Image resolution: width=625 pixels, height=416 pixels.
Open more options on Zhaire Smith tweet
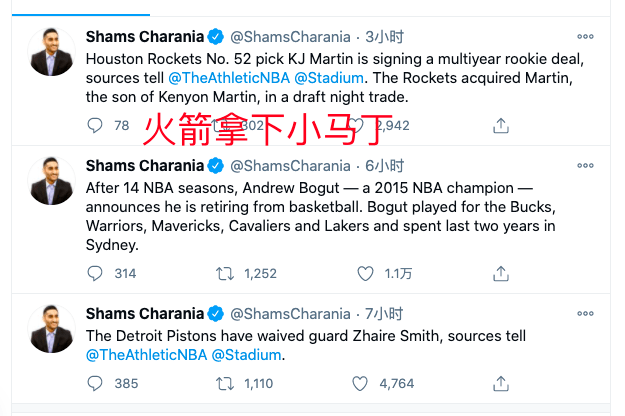pos(585,314)
